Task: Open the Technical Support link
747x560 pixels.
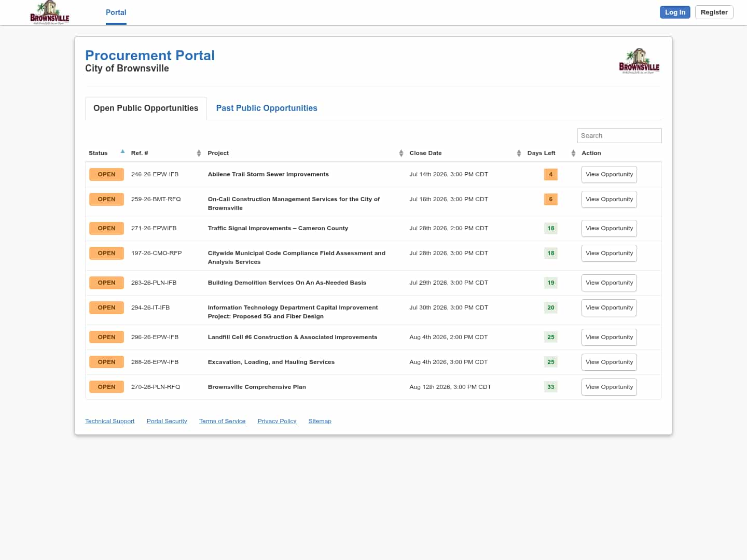Action: click(110, 421)
